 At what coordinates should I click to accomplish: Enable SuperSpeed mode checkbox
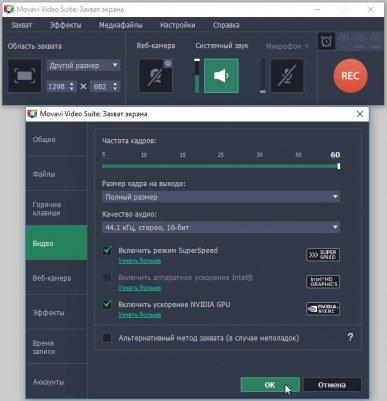click(107, 250)
